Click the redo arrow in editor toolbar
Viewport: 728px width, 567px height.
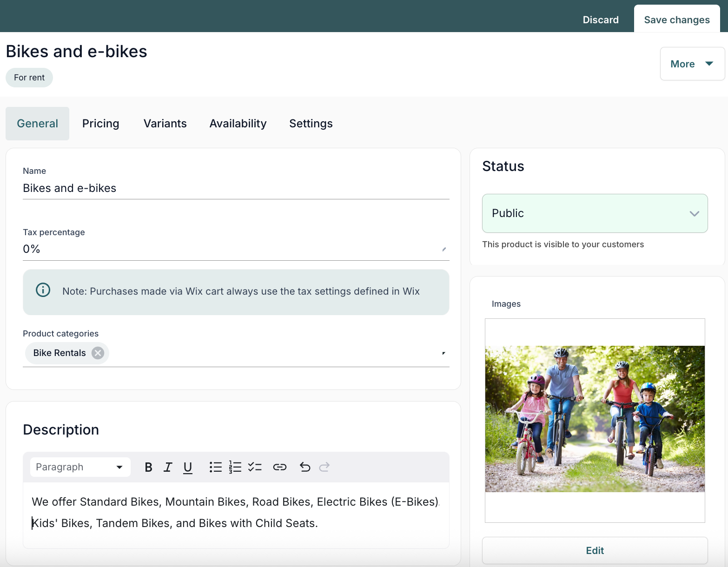pos(324,467)
